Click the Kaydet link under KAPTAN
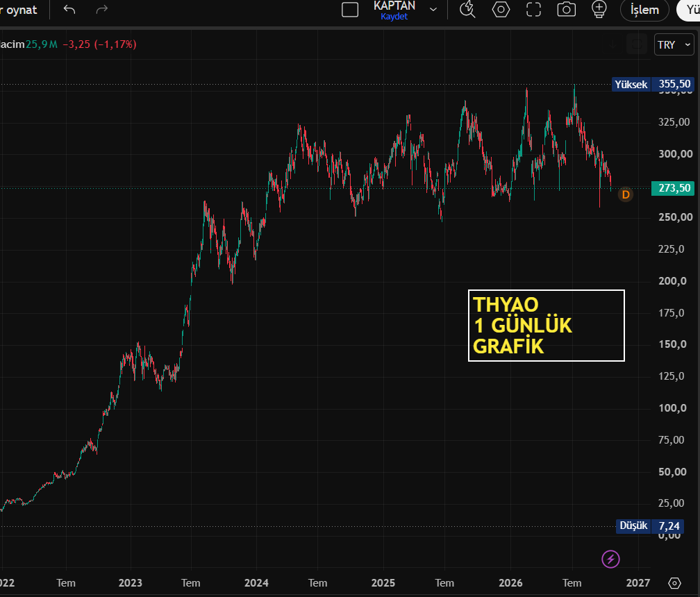Viewport: 700px width, 597px height. [x=394, y=17]
